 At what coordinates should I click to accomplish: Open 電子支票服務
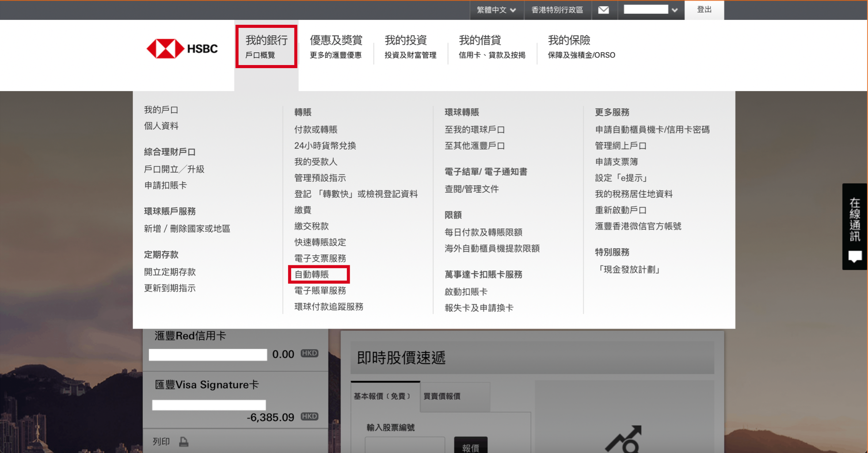(320, 258)
